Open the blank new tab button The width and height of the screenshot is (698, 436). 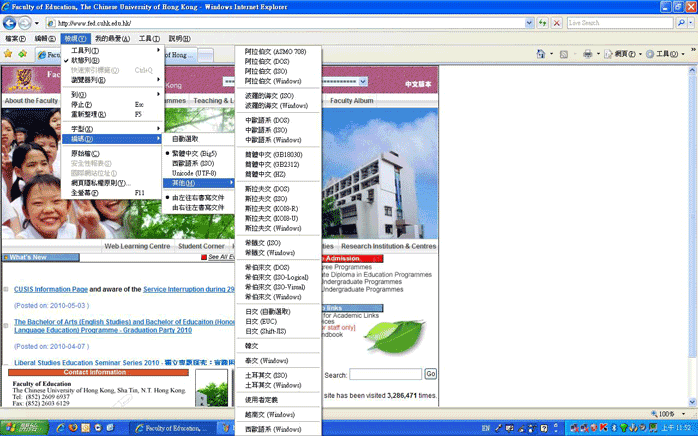click(x=205, y=55)
